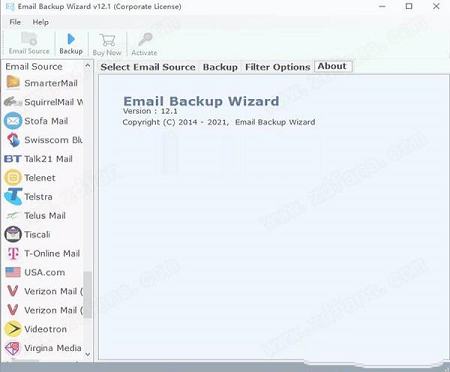Select the Virgina Media icon
450x372 pixels.
coord(13,348)
